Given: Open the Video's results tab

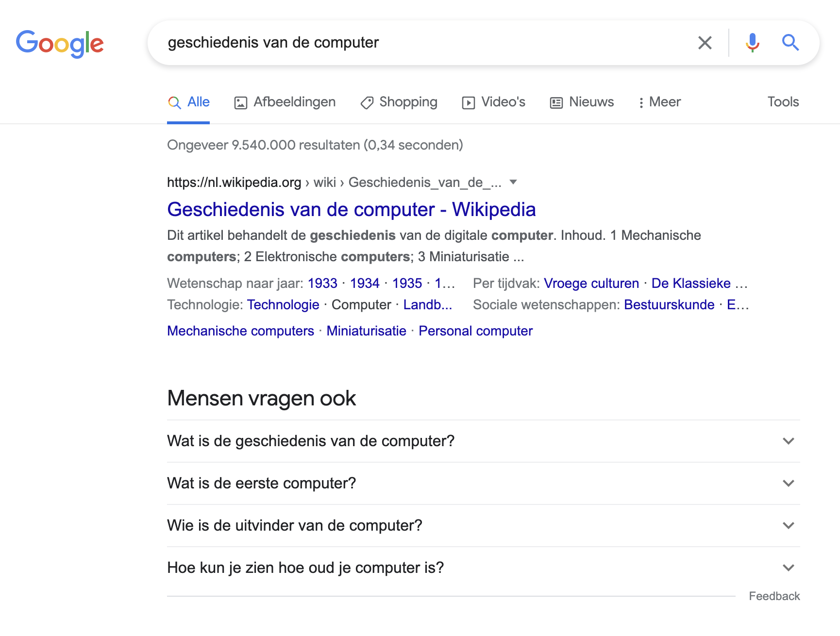Looking at the screenshot, I should [493, 102].
